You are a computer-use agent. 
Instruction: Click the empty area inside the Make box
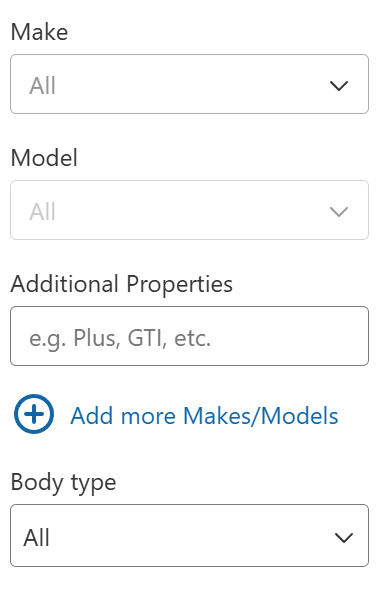tap(191, 84)
